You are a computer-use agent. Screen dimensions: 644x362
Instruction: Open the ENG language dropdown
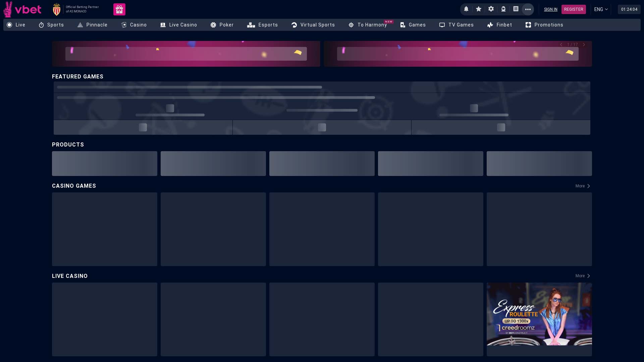600,9
